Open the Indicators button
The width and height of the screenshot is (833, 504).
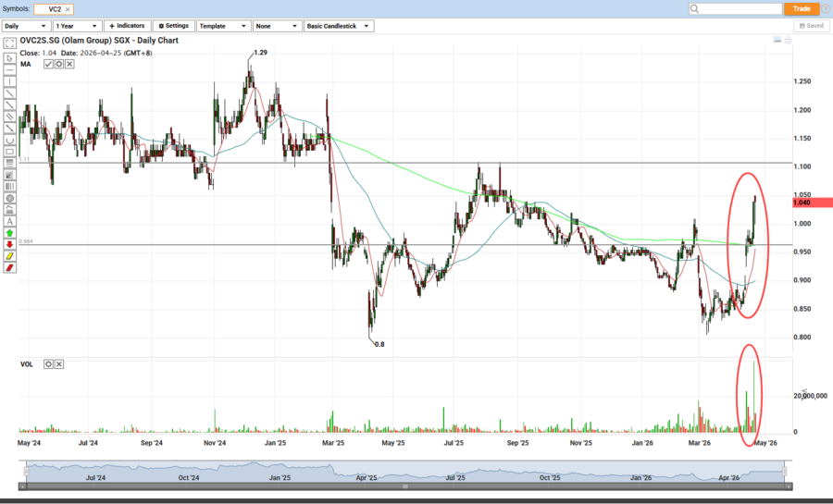click(x=127, y=26)
